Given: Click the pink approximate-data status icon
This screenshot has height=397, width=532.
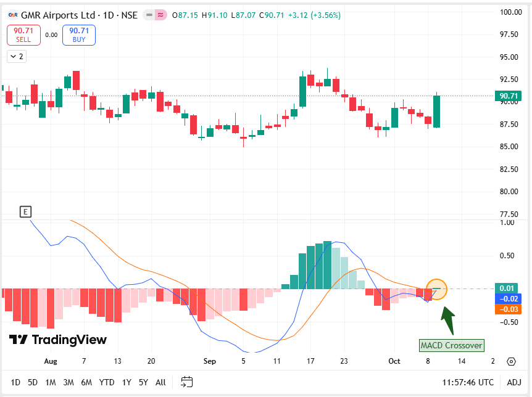Looking at the screenshot, I should (161, 15).
